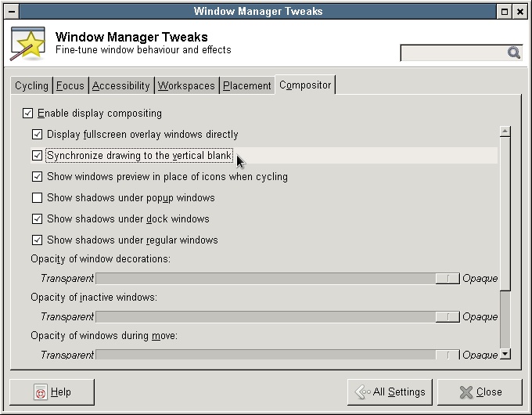Click the X icon on Close button
Image resolution: width=532 pixels, height=415 pixels.
pyautogui.click(x=466, y=392)
